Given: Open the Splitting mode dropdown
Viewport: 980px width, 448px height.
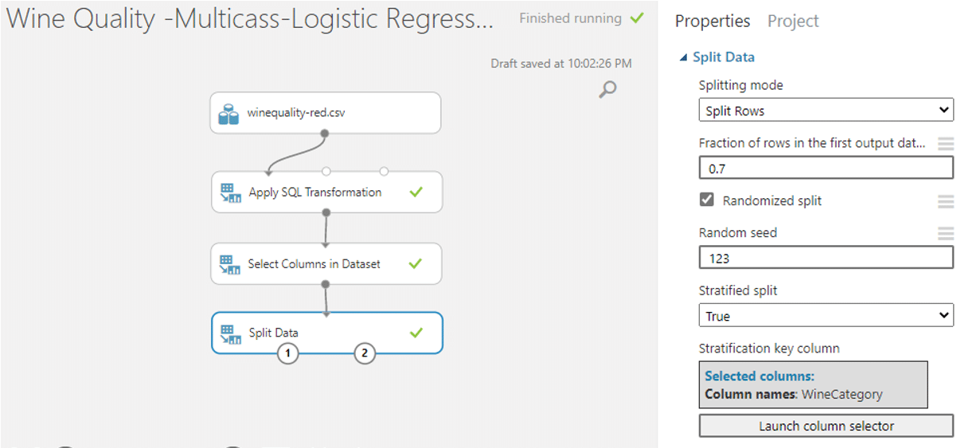Looking at the screenshot, I should pyautogui.click(x=826, y=111).
